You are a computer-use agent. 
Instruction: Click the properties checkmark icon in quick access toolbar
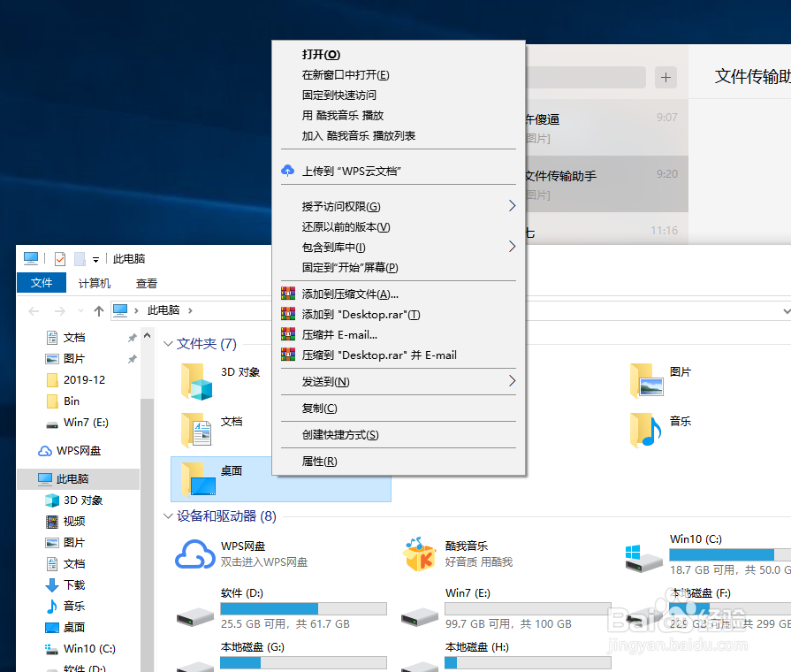(x=59, y=258)
